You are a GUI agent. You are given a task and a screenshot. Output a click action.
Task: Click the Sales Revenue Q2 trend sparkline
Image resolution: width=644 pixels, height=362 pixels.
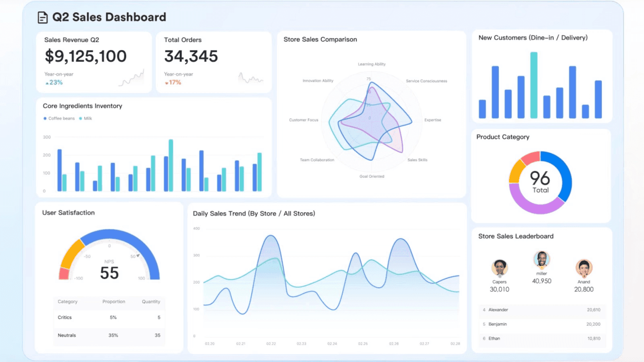[131, 79]
